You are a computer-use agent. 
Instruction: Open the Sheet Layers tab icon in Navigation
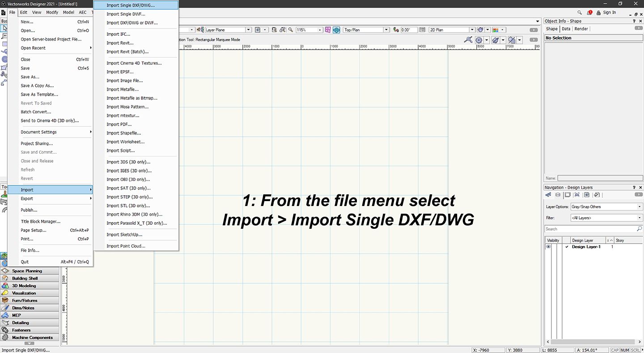coord(568,195)
